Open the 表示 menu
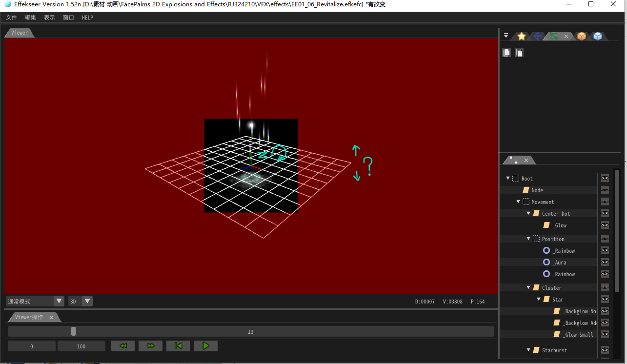Viewport: 627px width, 364px height. coord(49,18)
